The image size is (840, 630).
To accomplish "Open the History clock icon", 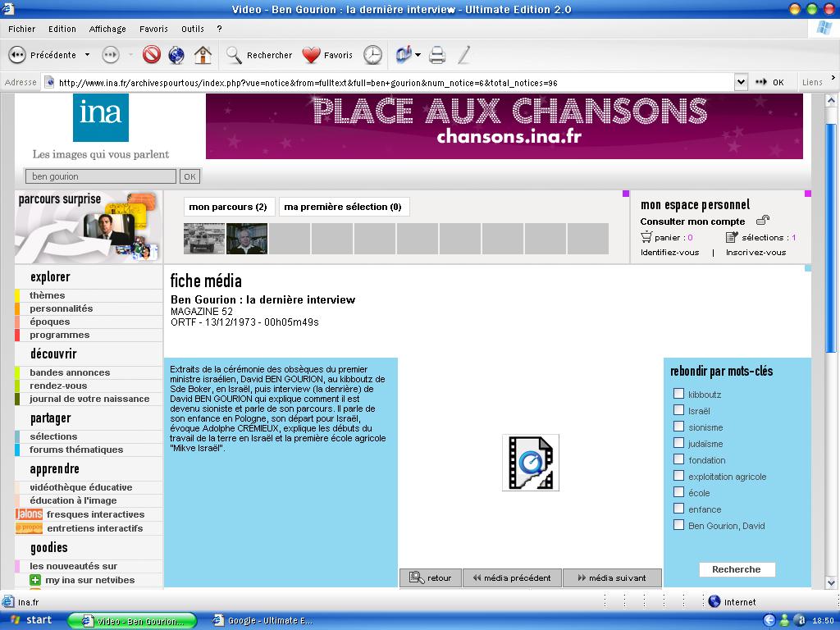I will 373,55.
